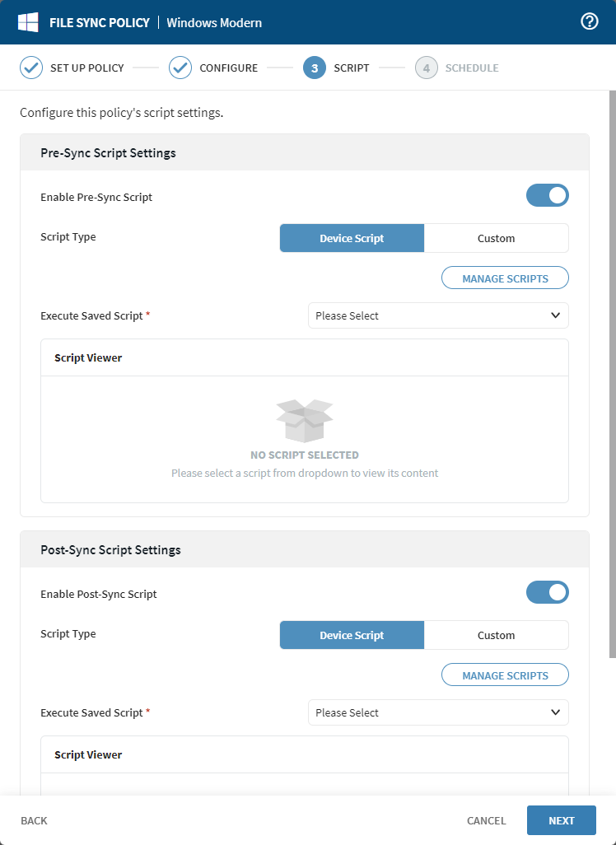Open the help icon in the header
The width and height of the screenshot is (616, 845).
pos(589,22)
